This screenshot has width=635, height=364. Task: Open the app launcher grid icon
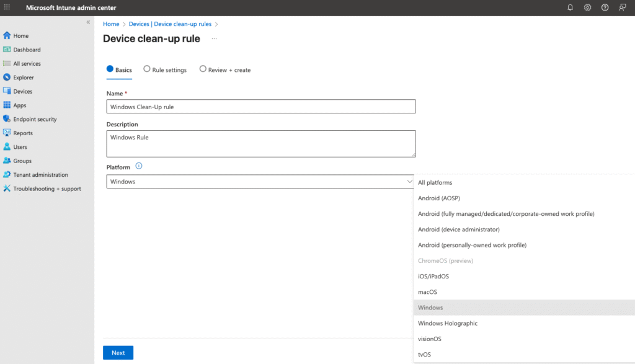coord(7,7)
